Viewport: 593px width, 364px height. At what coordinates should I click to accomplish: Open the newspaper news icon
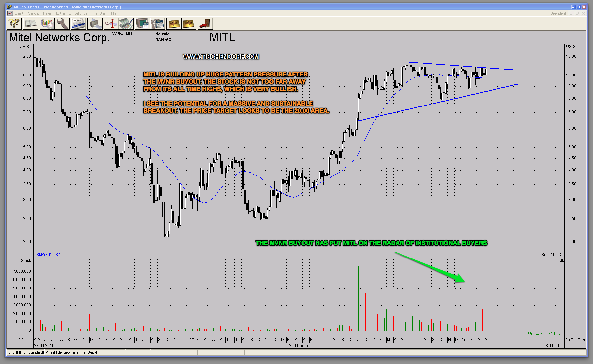[78, 24]
